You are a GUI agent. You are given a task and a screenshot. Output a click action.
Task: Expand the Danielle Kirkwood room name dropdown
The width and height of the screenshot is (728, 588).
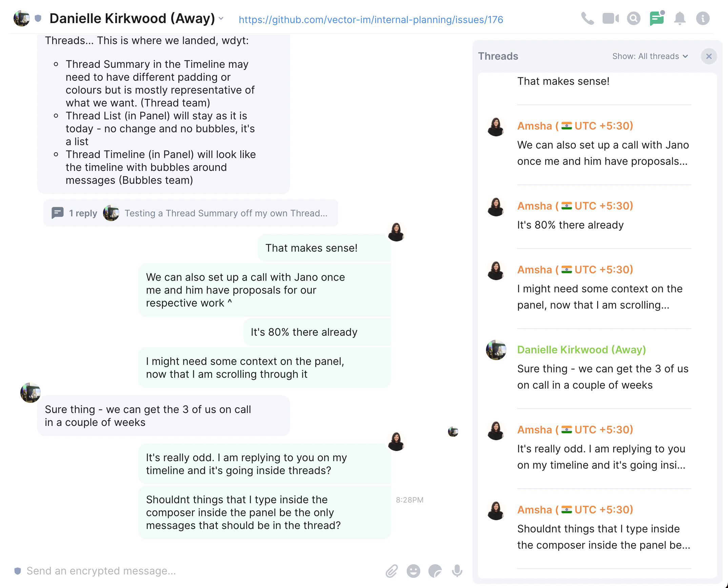(221, 20)
